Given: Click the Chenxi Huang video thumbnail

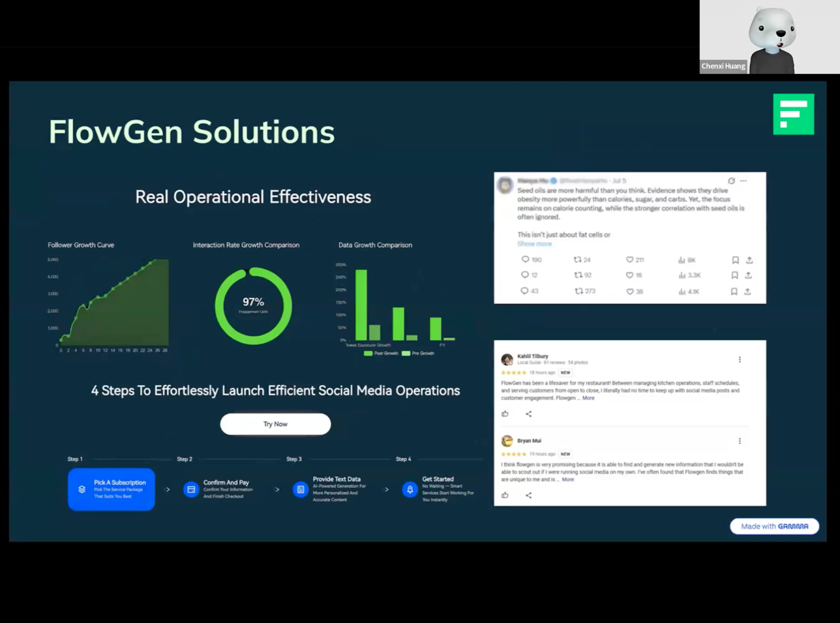Looking at the screenshot, I should 770,37.
